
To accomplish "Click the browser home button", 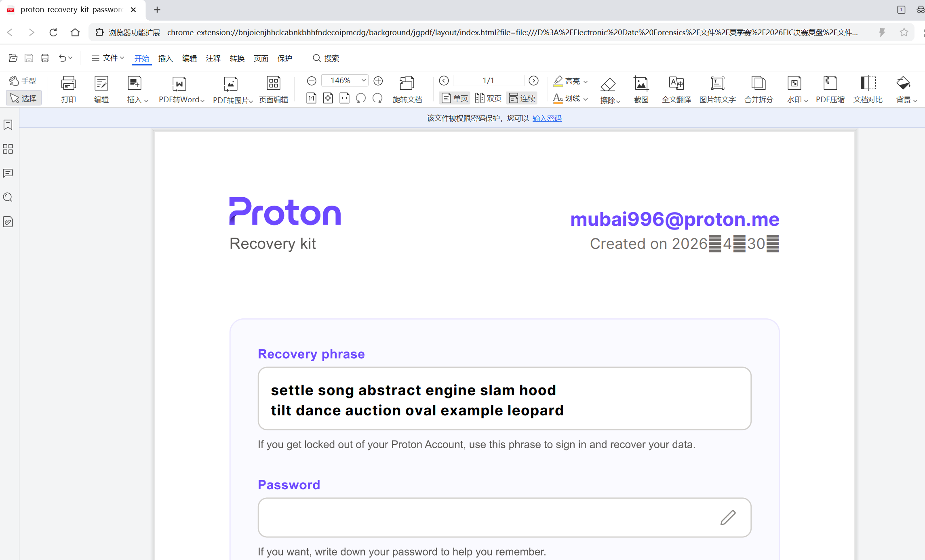I will 75,32.
